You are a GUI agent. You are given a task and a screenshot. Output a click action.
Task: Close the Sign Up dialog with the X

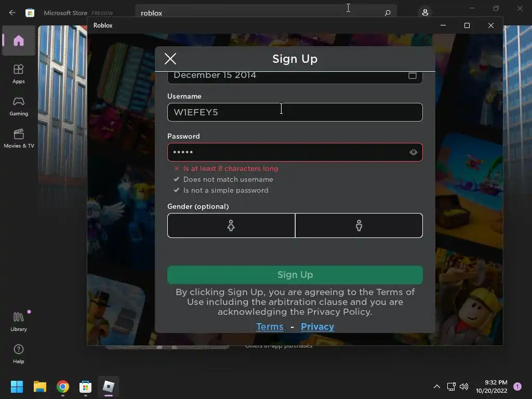pyautogui.click(x=170, y=59)
